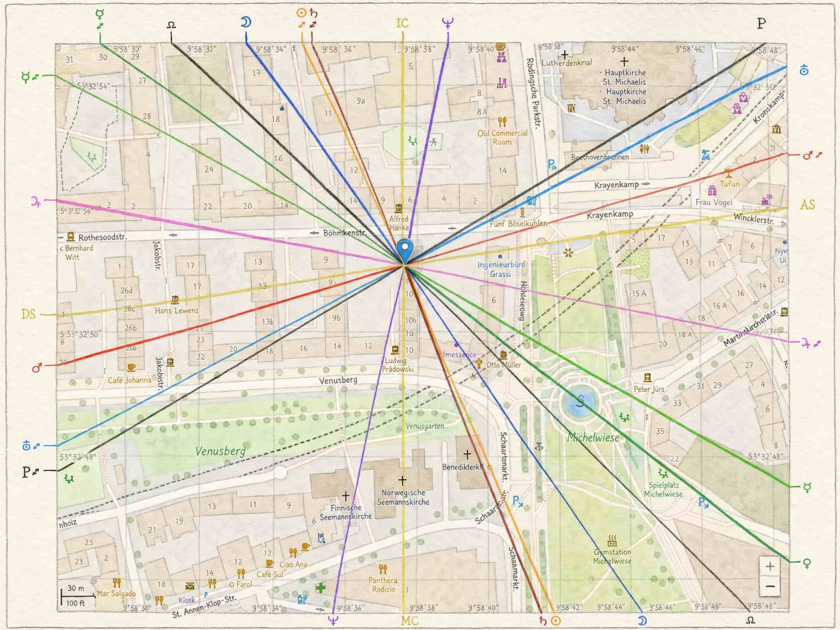Image resolution: width=840 pixels, height=630 pixels.
Task: Click the yellow IC line label
Action: point(402,23)
